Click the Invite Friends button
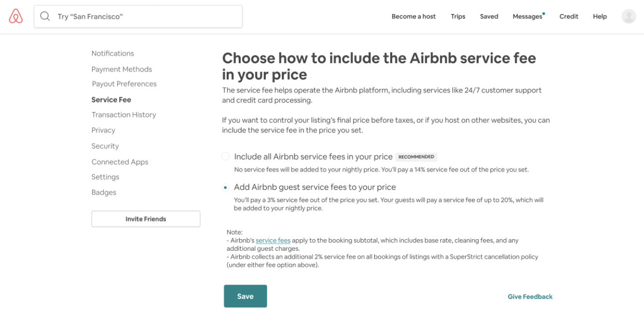The image size is (644, 315). click(146, 219)
